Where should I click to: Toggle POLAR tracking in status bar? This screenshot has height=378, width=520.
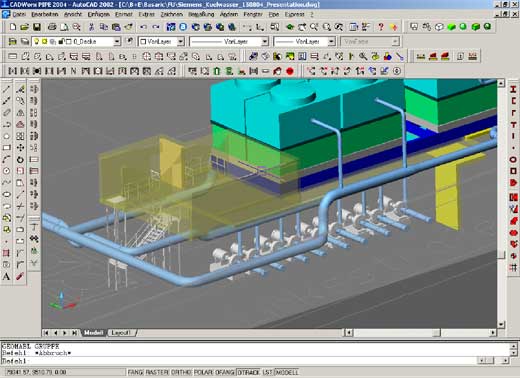click(x=203, y=372)
